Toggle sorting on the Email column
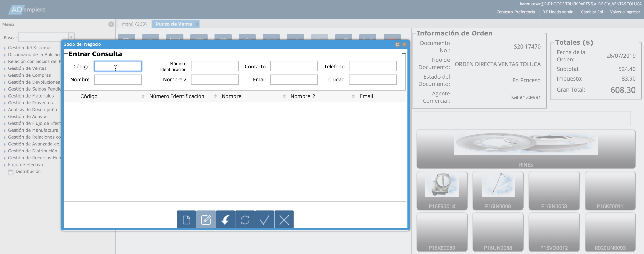The width and height of the screenshot is (644, 254). point(366,96)
